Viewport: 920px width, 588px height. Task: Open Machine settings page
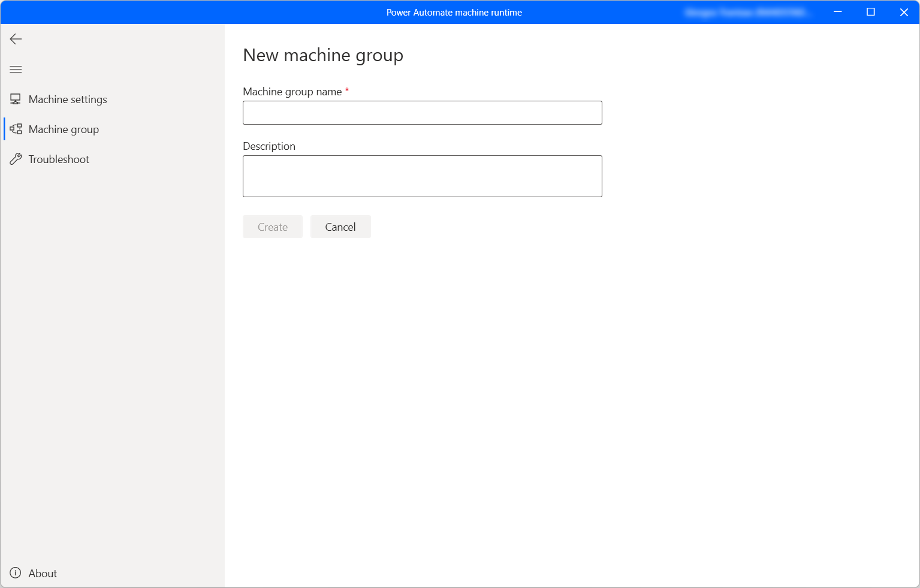click(112, 99)
